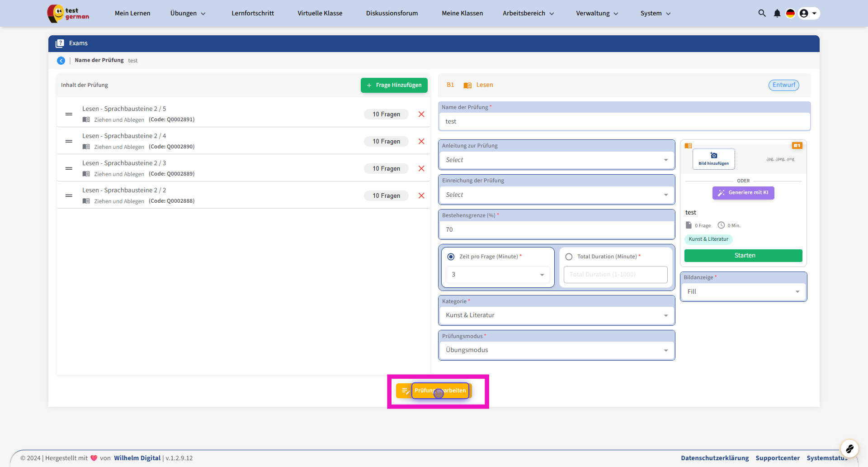868x467 pixels.
Task: Click the search magnifier icon
Action: click(762, 13)
